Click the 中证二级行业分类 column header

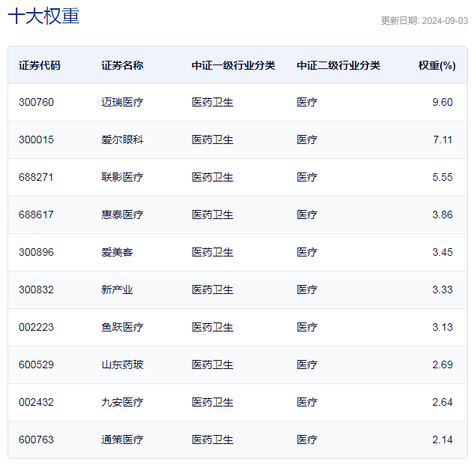tap(338, 65)
